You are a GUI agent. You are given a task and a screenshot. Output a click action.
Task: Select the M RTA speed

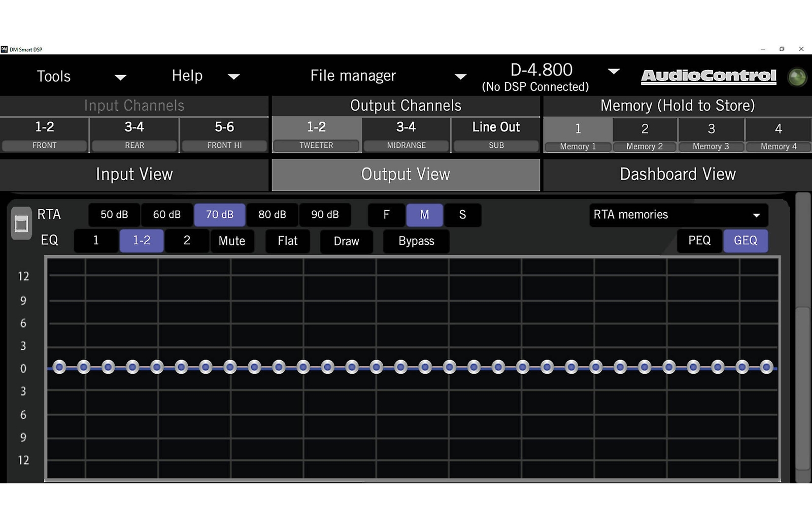click(x=424, y=215)
